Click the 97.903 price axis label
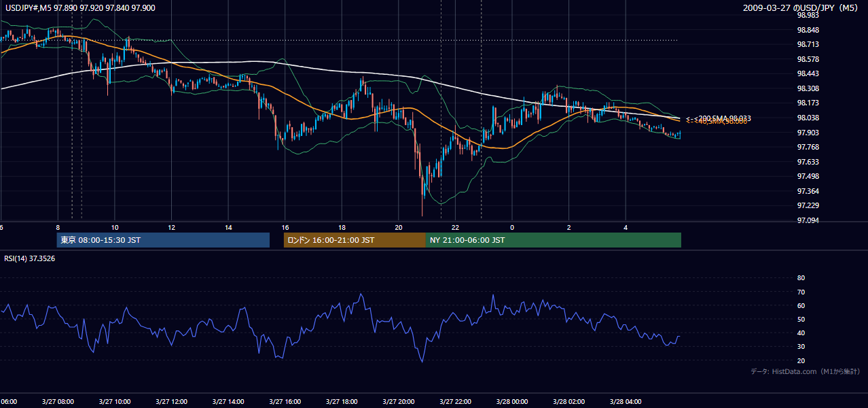The width and height of the screenshot is (868, 408). pos(808,133)
